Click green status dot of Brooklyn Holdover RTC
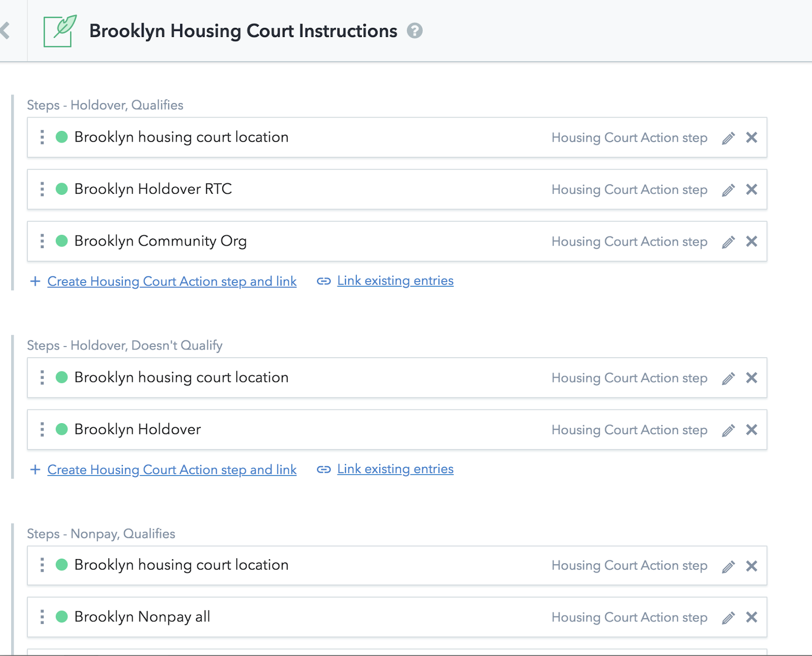Image resolution: width=812 pixels, height=656 pixels. 62,189
